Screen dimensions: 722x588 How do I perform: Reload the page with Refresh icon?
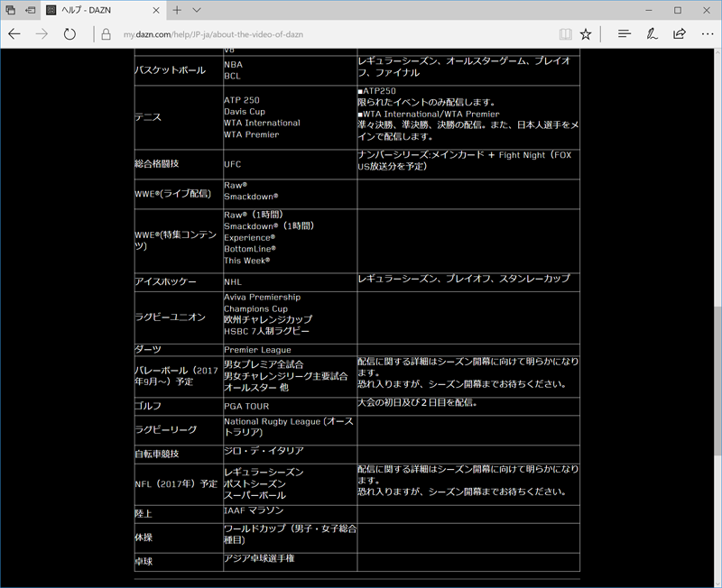click(x=69, y=34)
